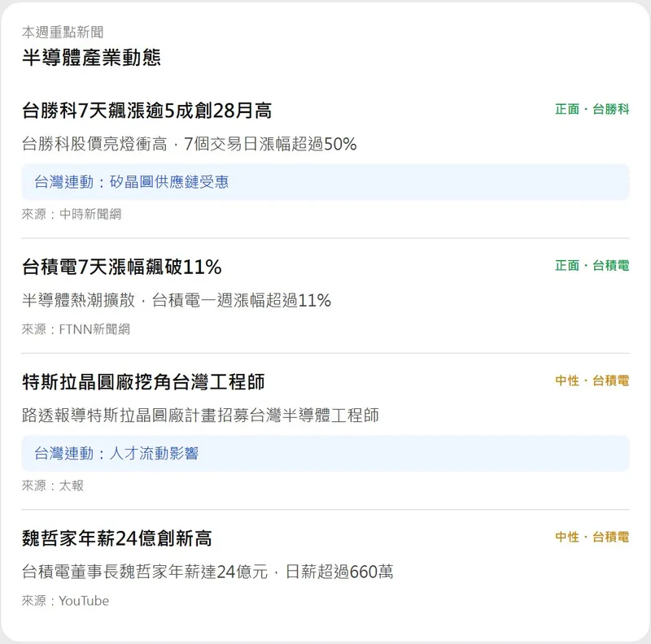
Task: Select the 半導體產業動態 section title
Action: 91,58
